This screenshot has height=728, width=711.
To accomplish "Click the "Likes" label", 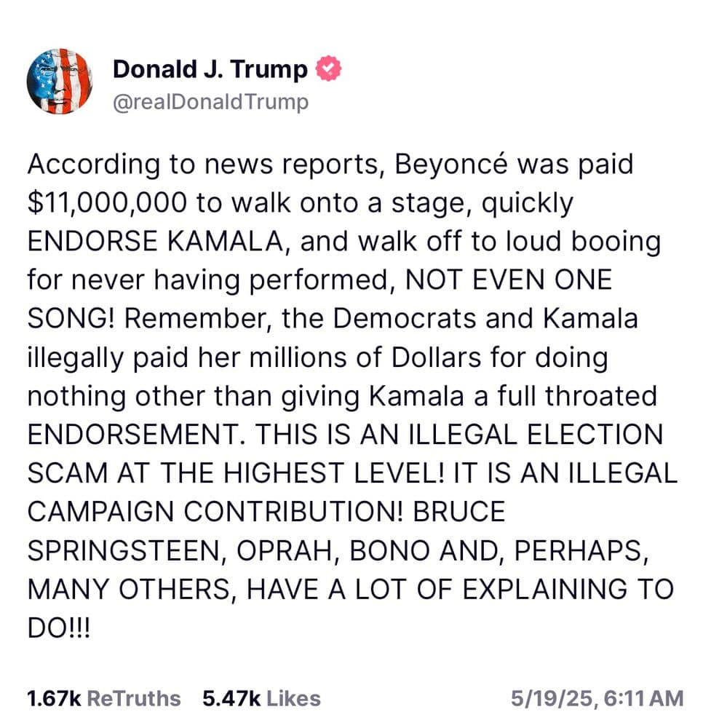I will pyautogui.click(x=294, y=698).
